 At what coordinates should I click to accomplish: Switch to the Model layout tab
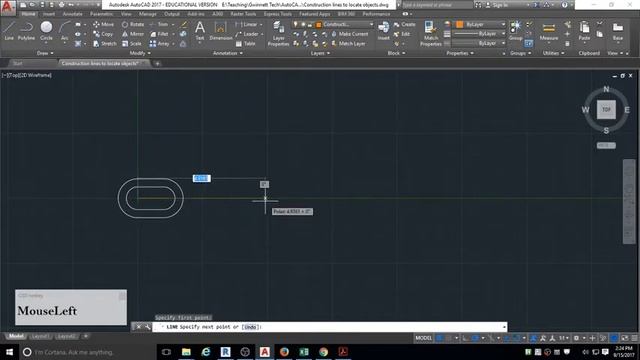tap(16, 336)
